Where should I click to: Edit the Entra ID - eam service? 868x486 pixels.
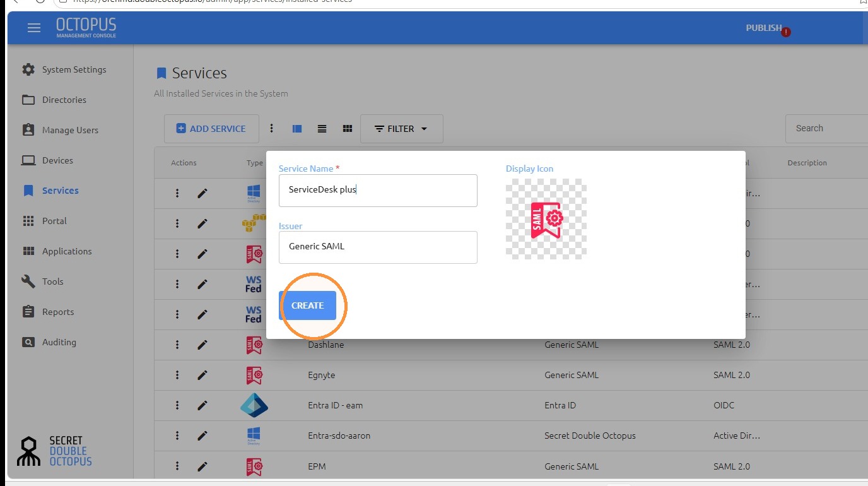[x=202, y=405]
